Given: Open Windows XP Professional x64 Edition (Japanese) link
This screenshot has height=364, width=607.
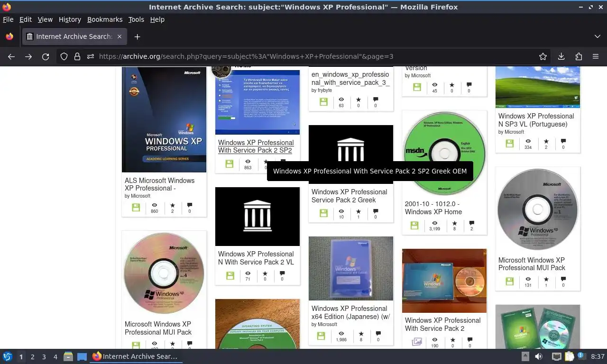Looking at the screenshot, I should click(x=350, y=312).
